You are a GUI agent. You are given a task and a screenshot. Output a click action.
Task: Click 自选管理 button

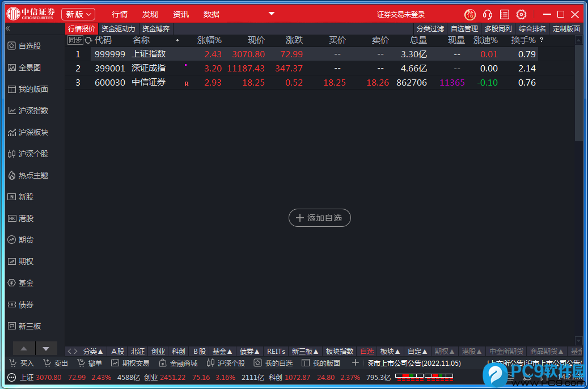(464, 29)
